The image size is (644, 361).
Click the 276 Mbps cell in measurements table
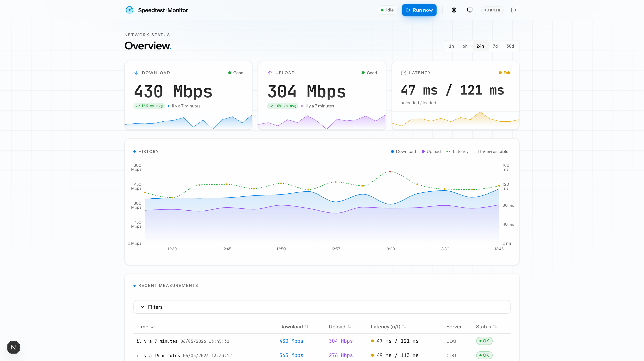pyautogui.click(x=341, y=355)
